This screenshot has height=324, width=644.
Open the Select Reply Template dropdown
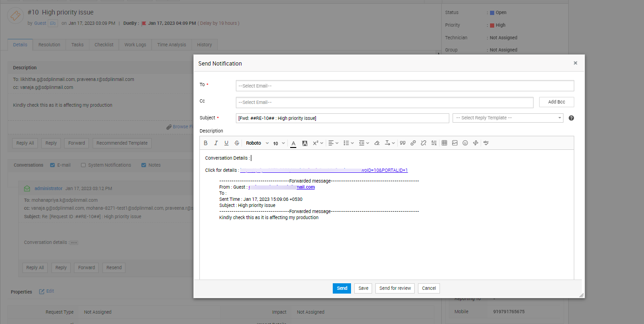tap(507, 118)
